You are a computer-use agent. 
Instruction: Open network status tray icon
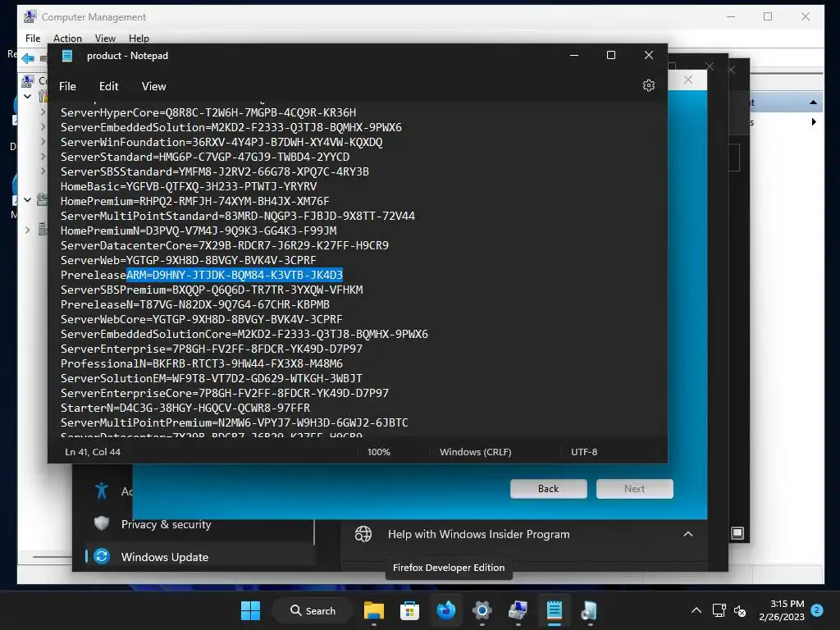(x=719, y=610)
